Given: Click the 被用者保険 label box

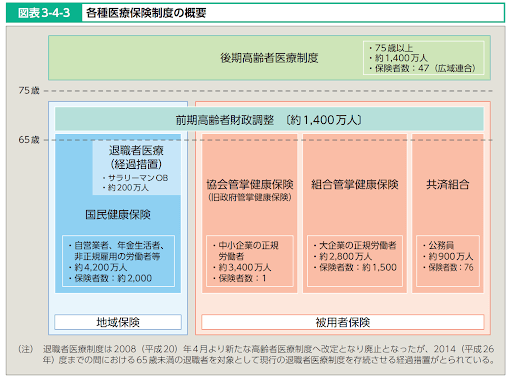Looking at the screenshot, I should [343, 322].
